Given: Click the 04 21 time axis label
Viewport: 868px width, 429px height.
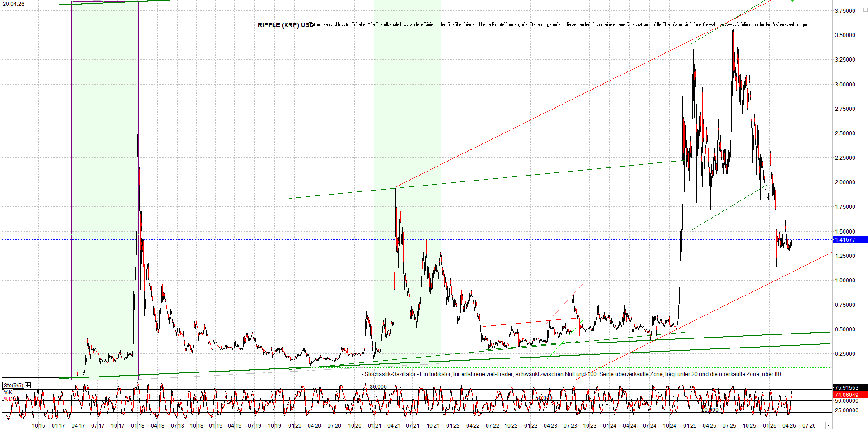Looking at the screenshot, I should pyautogui.click(x=394, y=426).
